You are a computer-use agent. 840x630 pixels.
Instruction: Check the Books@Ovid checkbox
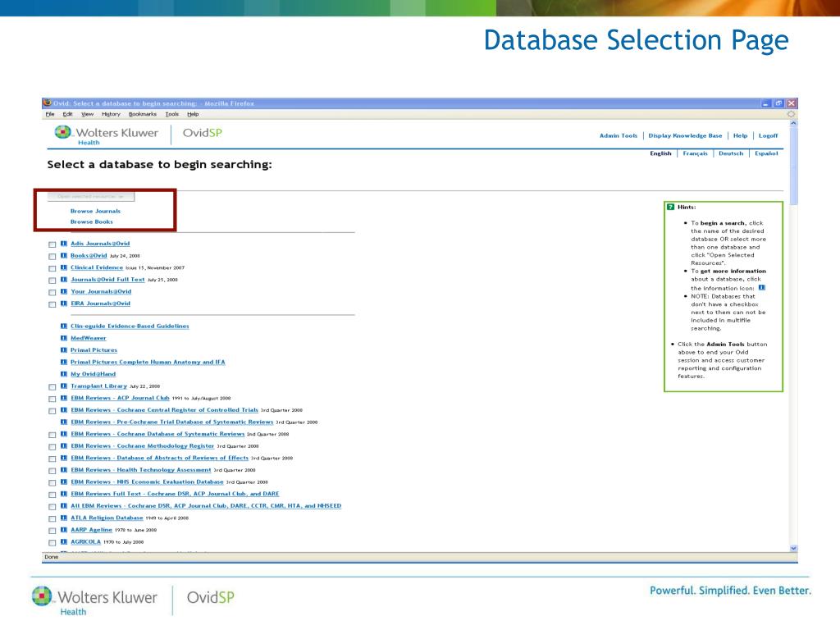pyautogui.click(x=52, y=257)
